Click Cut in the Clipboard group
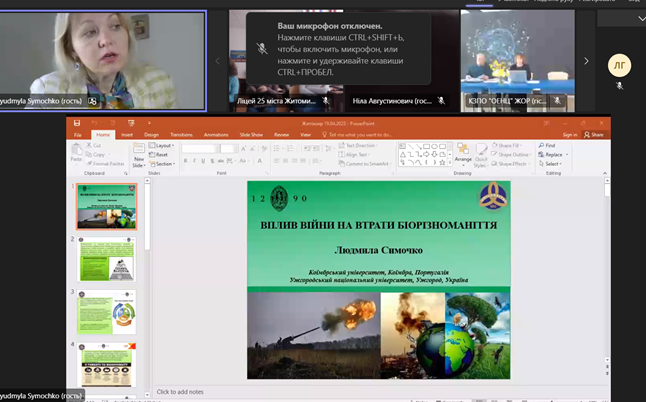 [94, 145]
